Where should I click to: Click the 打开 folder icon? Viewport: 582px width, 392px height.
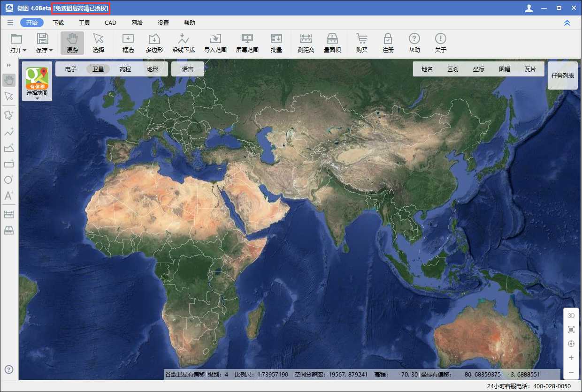tap(16, 38)
